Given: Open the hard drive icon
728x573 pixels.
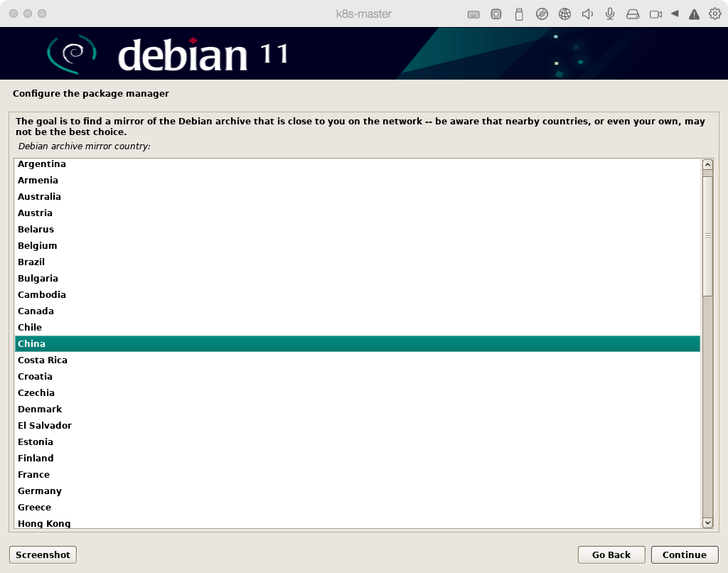Looking at the screenshot, I should (633, 14).
